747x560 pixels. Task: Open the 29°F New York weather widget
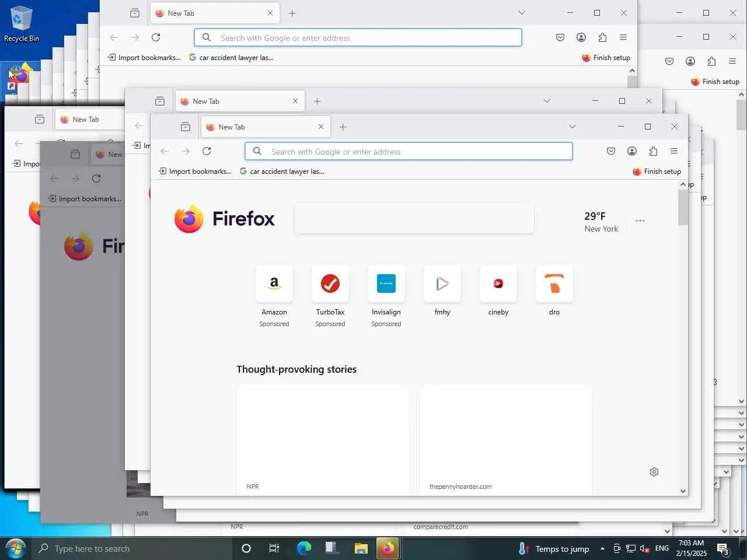601,222
